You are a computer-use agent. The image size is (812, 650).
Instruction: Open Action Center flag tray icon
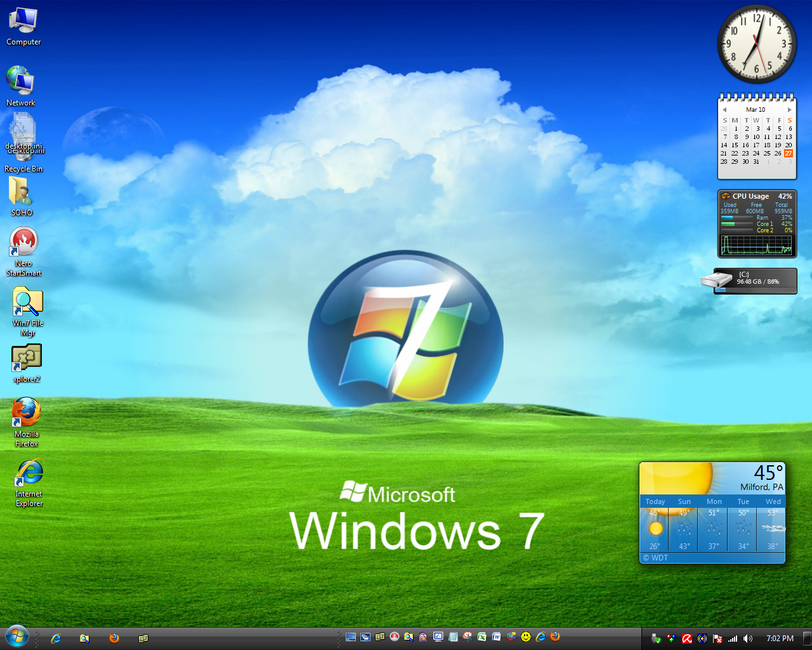point(717,639)
